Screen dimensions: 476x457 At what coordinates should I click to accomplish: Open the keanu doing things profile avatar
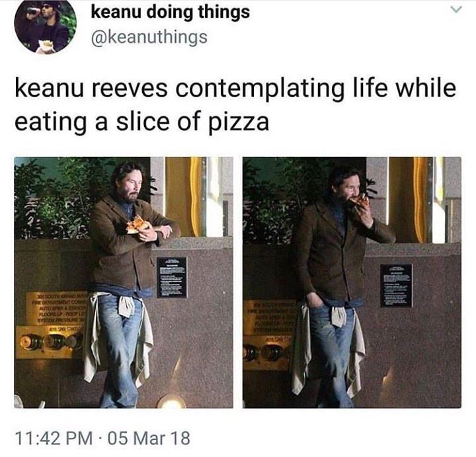[45, 24]
